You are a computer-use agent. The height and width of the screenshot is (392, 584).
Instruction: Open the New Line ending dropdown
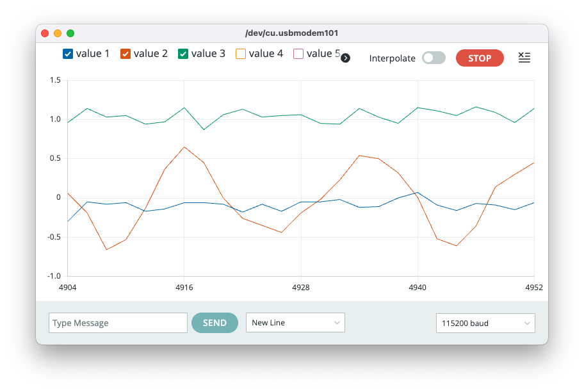click(295, 323)
